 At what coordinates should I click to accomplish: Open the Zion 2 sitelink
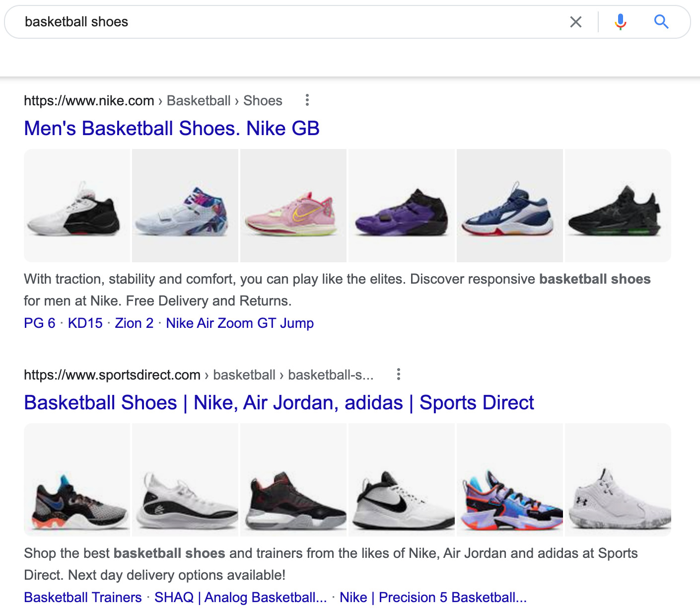[134, 323]
